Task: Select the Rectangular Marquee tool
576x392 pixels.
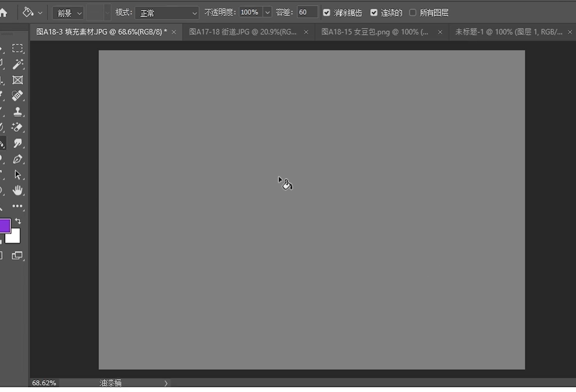Action: (x=18, y=48)
